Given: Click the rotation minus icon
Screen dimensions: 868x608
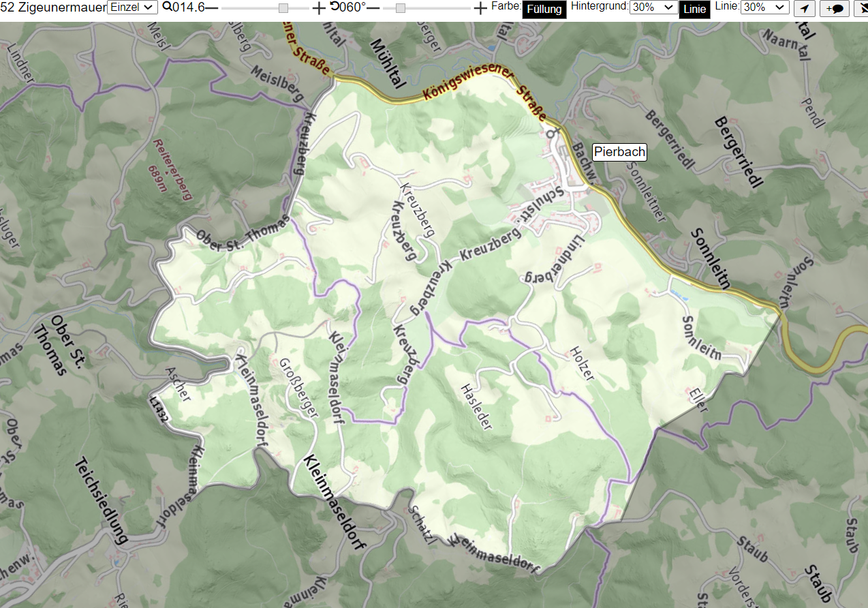Looking at the screenshot, I should 373,8.
